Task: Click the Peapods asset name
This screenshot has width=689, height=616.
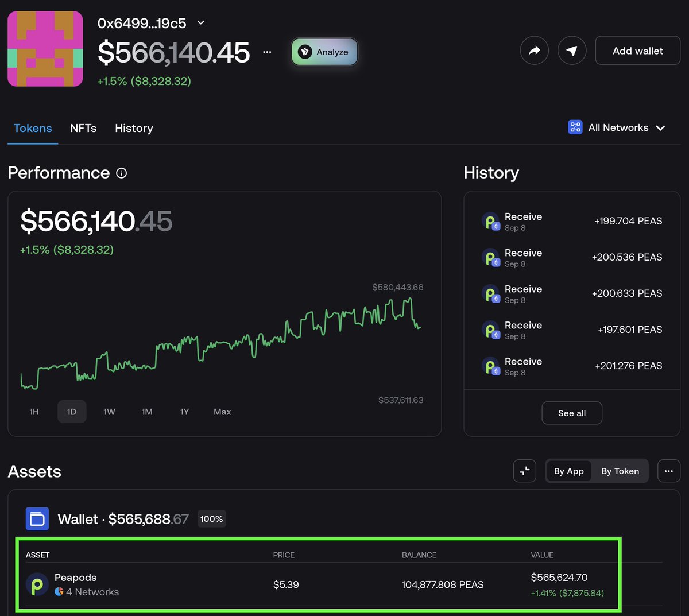Action: (75, 578)
